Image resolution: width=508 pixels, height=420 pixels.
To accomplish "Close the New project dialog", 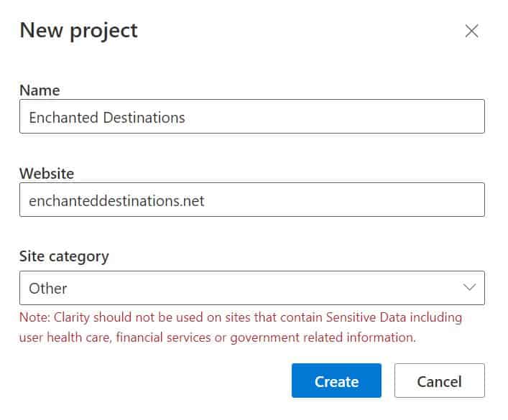I will (x=471, y=31).
